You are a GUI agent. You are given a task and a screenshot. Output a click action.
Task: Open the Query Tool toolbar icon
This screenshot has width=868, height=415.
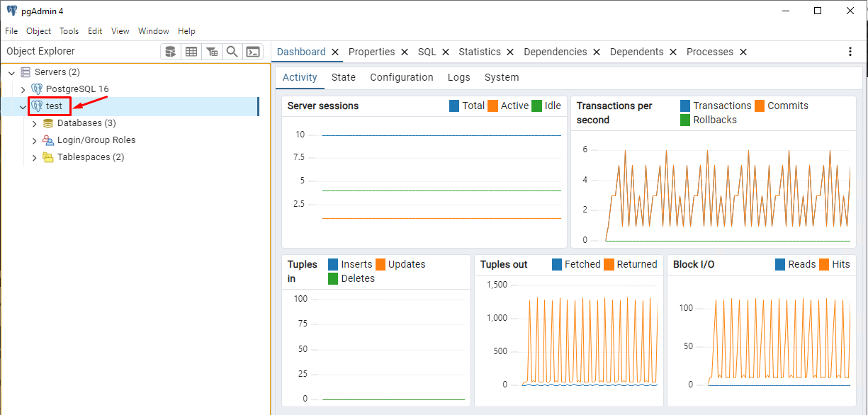coord(170,52)
